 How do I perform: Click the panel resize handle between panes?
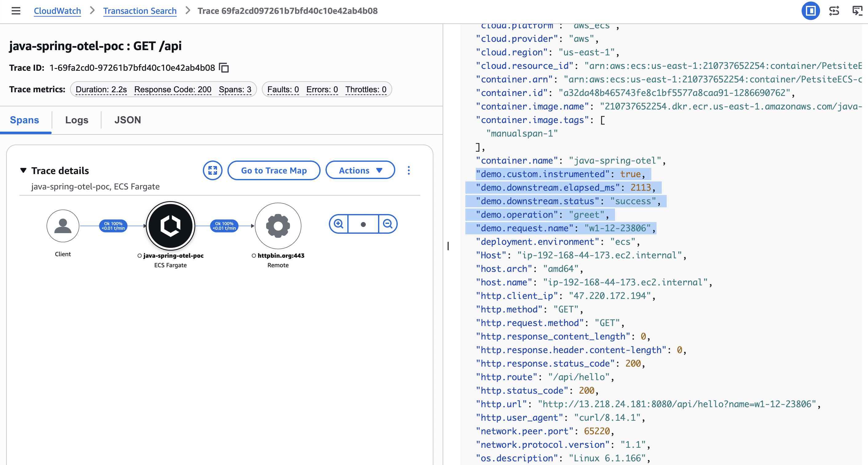tap(448, 246)
